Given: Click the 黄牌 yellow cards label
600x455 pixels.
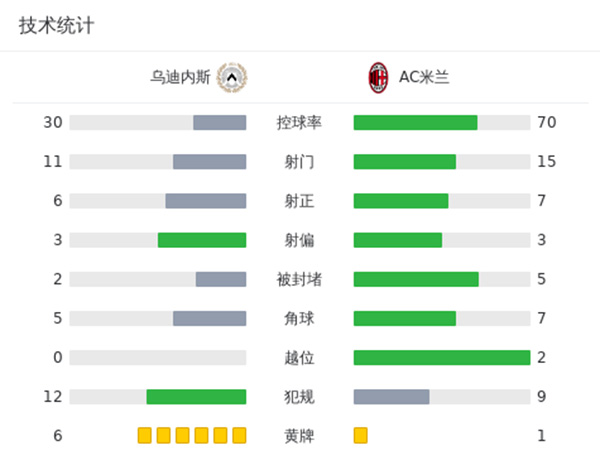Looking at the screenshot, I should tap(299, 435).
